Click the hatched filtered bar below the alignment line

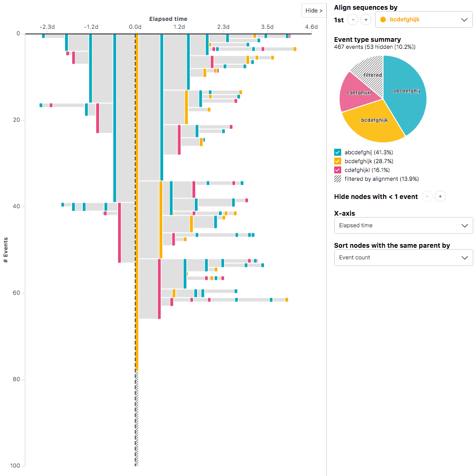coord(137,418)
